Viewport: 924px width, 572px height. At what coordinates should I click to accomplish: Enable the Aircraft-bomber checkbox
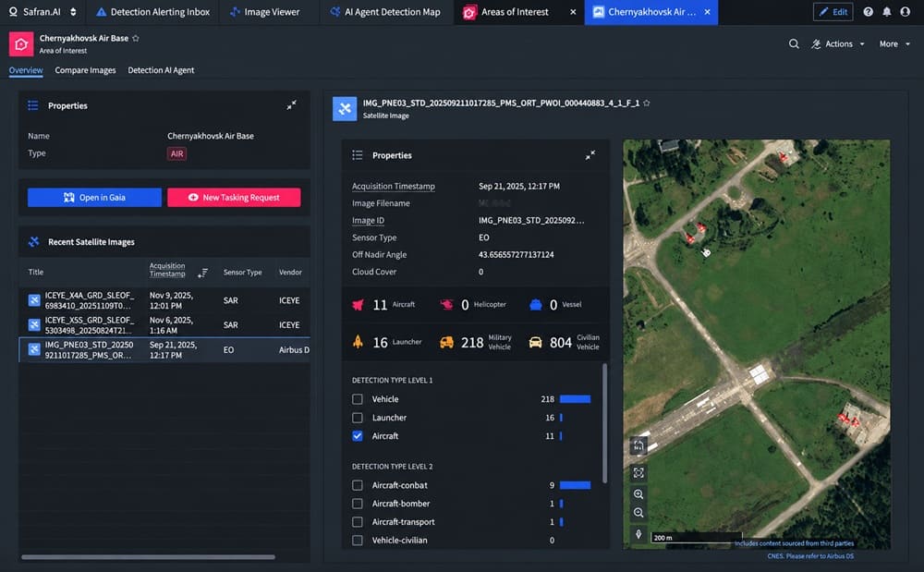357,504
